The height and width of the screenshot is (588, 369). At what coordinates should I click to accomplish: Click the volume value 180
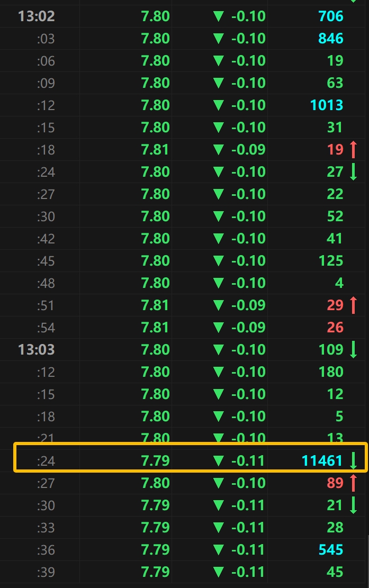pos(331,372)
